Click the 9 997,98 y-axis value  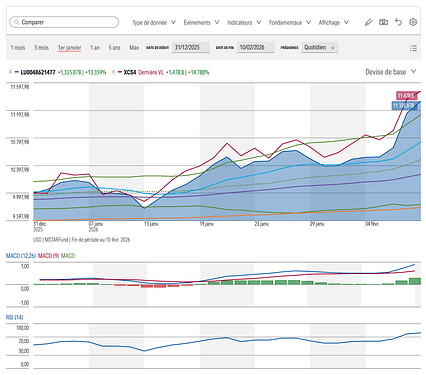point(21,197)
